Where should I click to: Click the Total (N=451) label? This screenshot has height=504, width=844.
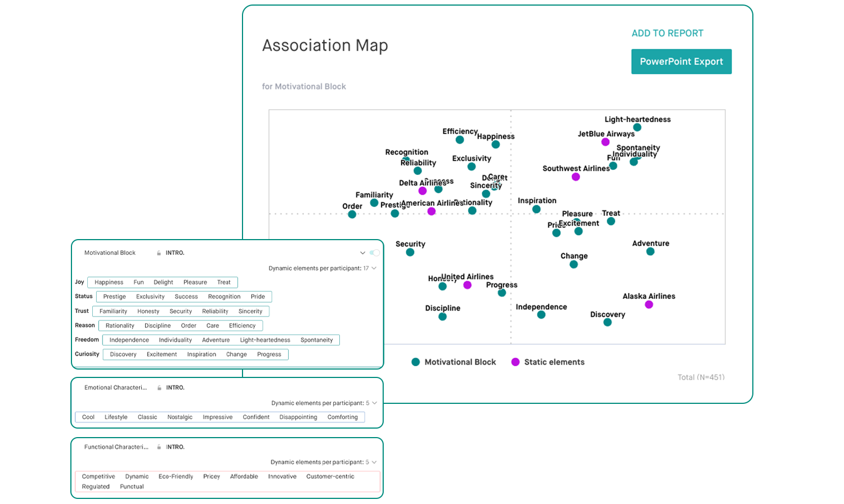coord(701,377)
